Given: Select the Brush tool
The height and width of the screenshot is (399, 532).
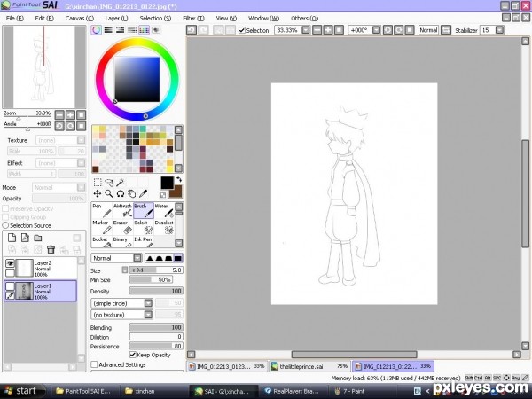Looking at the screenshot, I should click(143, 211).
